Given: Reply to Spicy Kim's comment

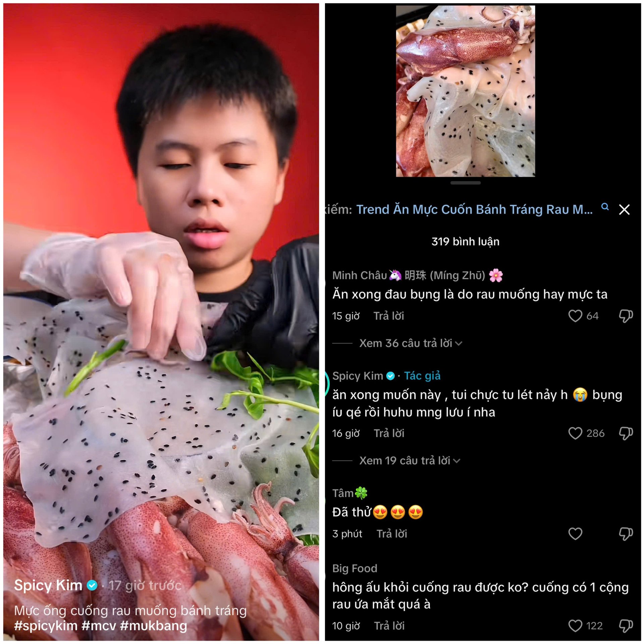Looking at the screenshot, I should pos(389,433).
